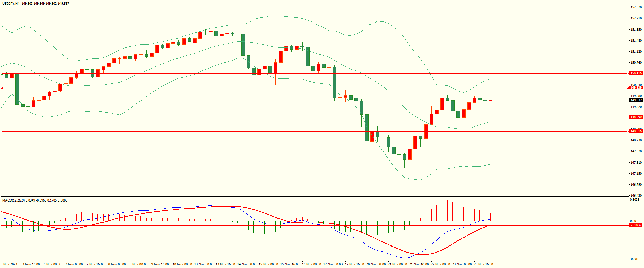
Task: Click the red 149.939 price label
Action: 636,88
